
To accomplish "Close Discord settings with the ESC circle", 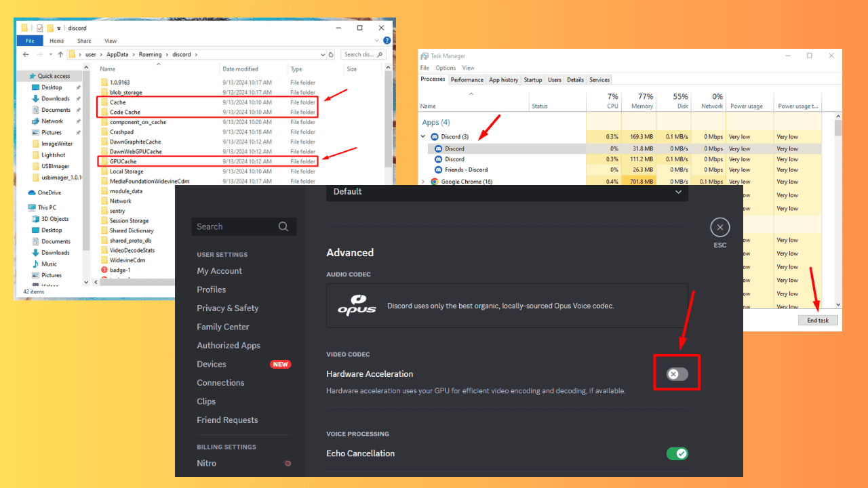I will coord(720,227).
